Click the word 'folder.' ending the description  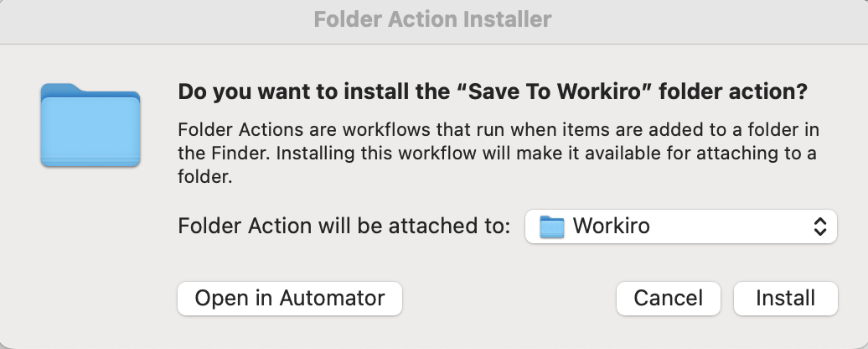[x=204, y=177]
